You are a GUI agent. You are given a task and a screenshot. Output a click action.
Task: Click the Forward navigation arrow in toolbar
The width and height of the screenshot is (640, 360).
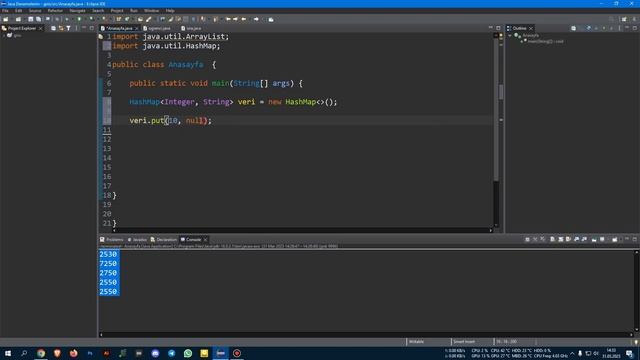256,19
